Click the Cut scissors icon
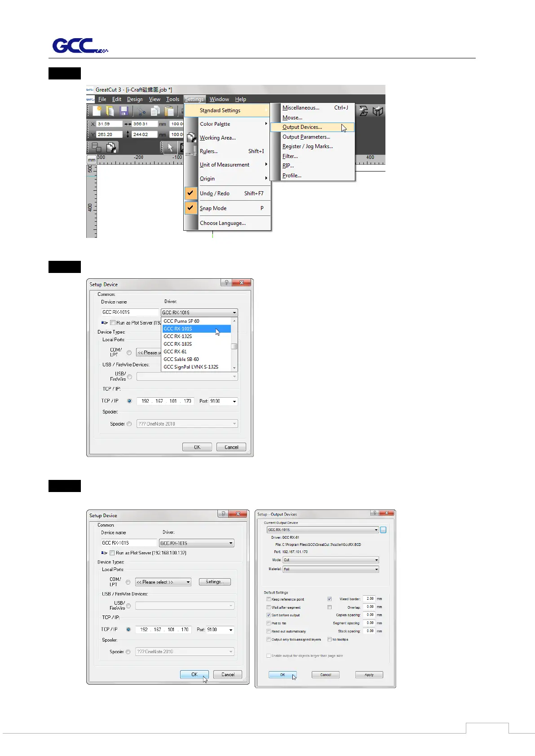The image size is (535, 756). (141, 111)
